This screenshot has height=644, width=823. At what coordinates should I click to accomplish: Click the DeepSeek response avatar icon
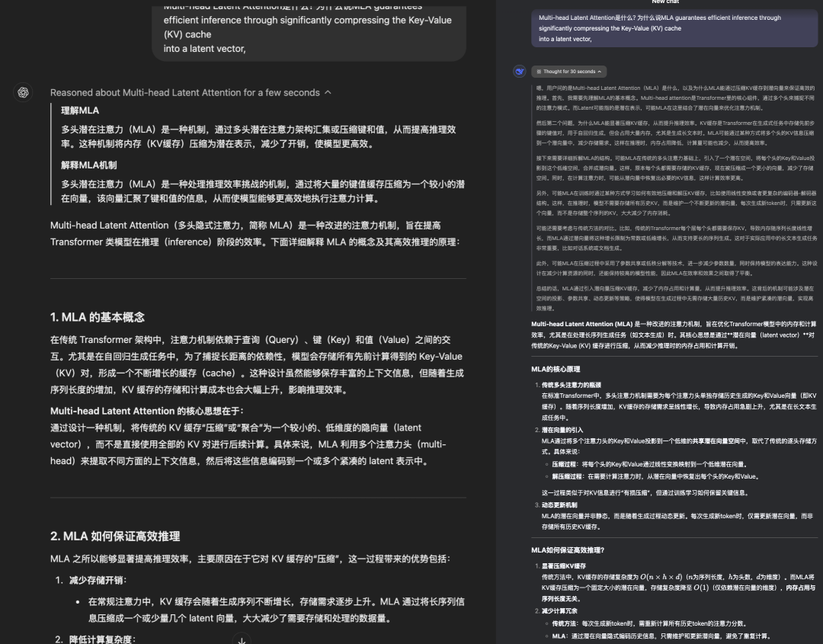[x=519, y=70]
